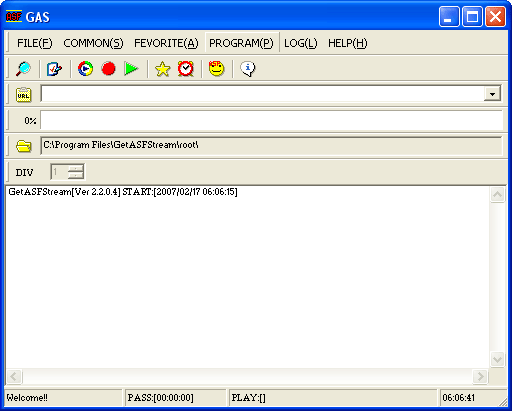Click the ASF application title icon
This screenshot has height=411, width=512.
click(14, 16)
